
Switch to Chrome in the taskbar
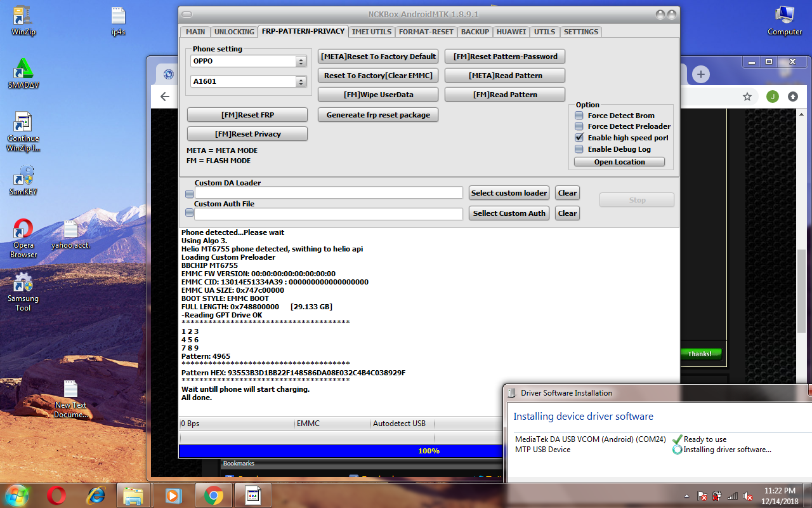click(213, 495)
